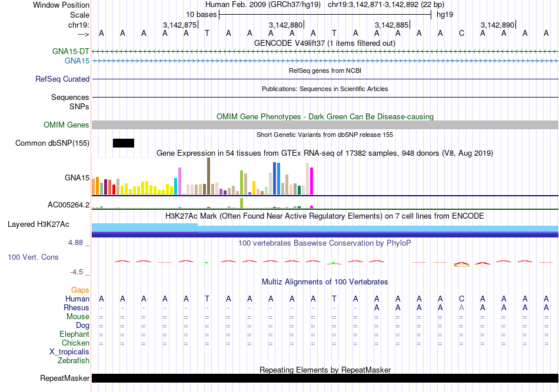Click the GENCODE V49lift37 track title
The height and width of the screenshot is (392, 559).
325,43
